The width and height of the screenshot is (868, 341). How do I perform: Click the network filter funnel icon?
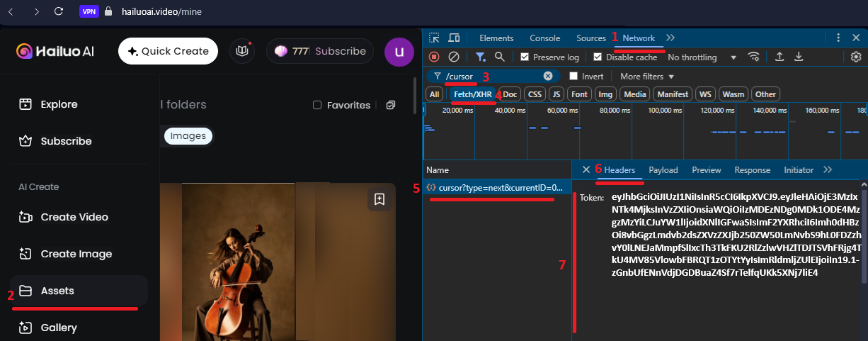point(481,57)
